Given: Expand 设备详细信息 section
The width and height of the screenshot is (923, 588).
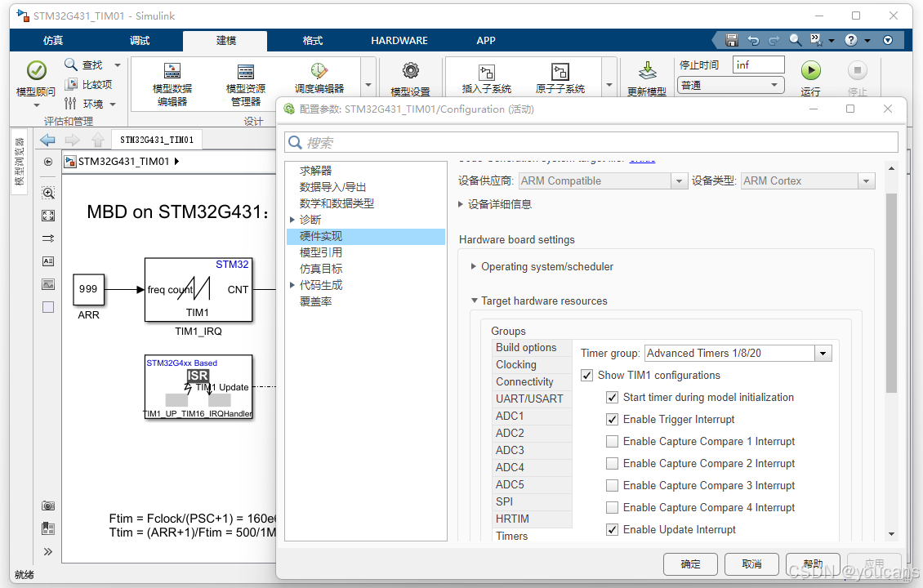Looking at the screenshot, I should click(461, 204).
